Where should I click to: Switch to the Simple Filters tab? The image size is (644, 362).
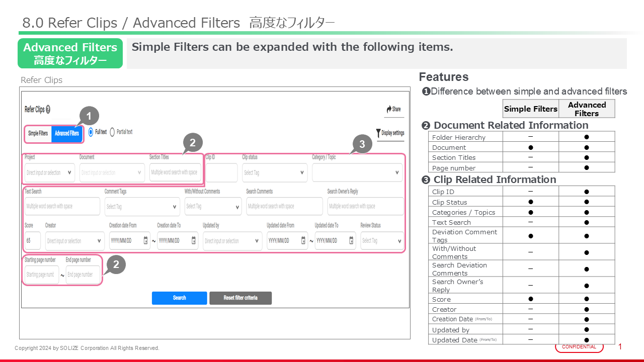point(38,134)
